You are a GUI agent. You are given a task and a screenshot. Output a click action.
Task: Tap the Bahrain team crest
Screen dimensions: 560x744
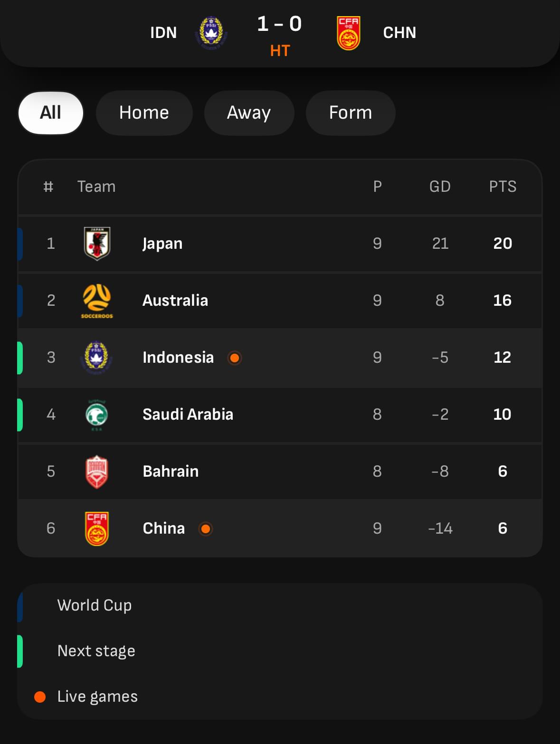(x=96, y=472)
